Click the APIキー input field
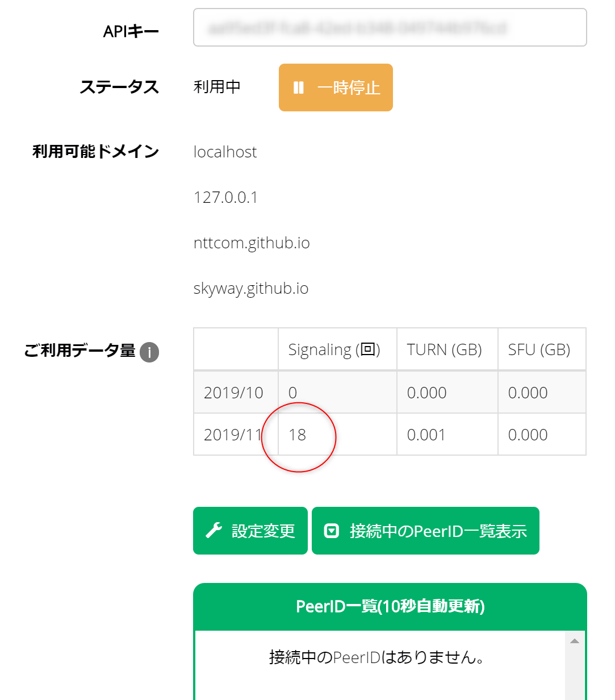615x700 pixels. [x=390, y=27]
